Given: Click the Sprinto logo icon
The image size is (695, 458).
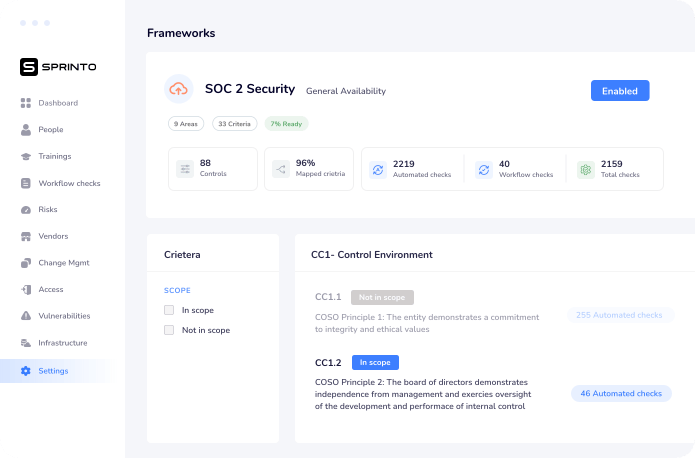Looking at the screenshot, I should tap(29, 67).
